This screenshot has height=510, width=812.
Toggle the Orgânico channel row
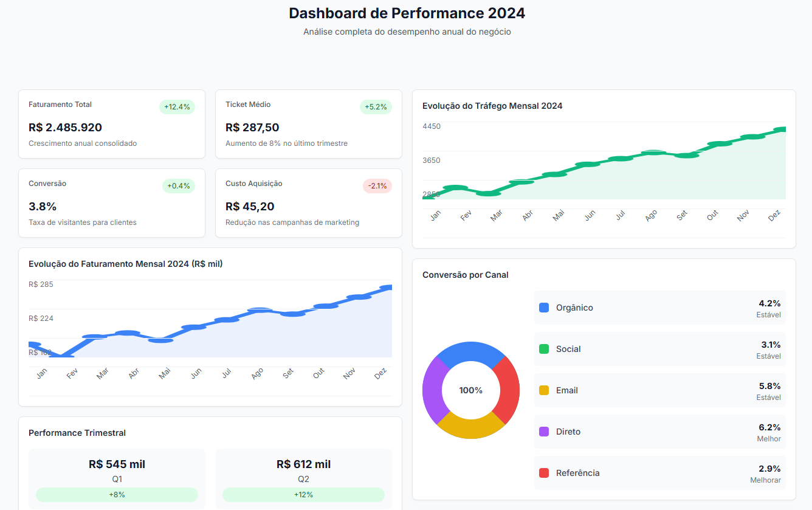pyautogui.click(x=659, y=308)
